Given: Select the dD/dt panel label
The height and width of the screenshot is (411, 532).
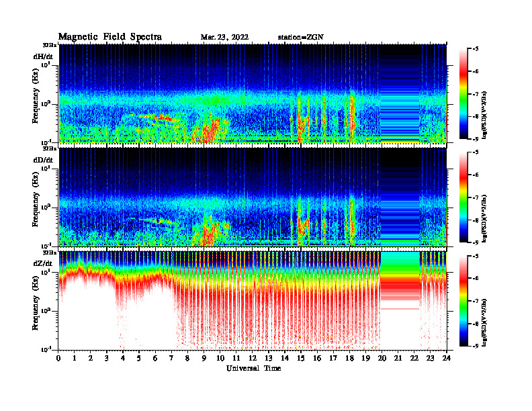Looking at the screenshot, I should (x=43, y=160).
